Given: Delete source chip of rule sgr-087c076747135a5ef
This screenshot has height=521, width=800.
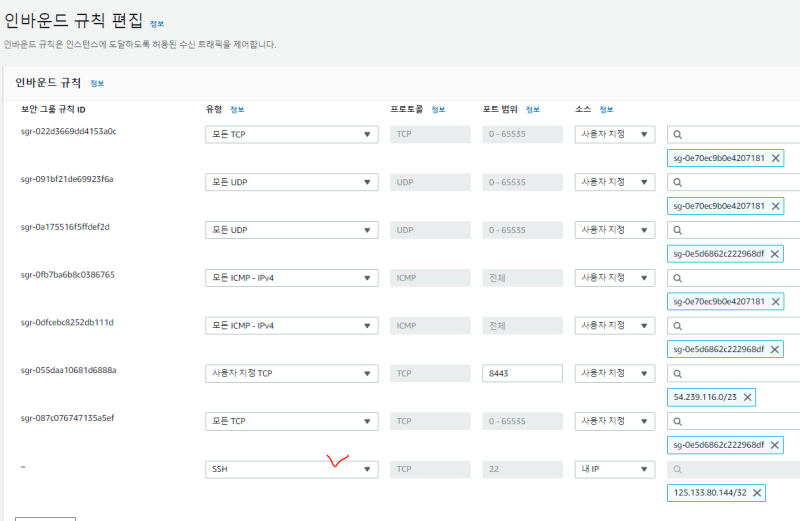Looking at the screenshot, I should pyautogui.click(x=775, y=445).
